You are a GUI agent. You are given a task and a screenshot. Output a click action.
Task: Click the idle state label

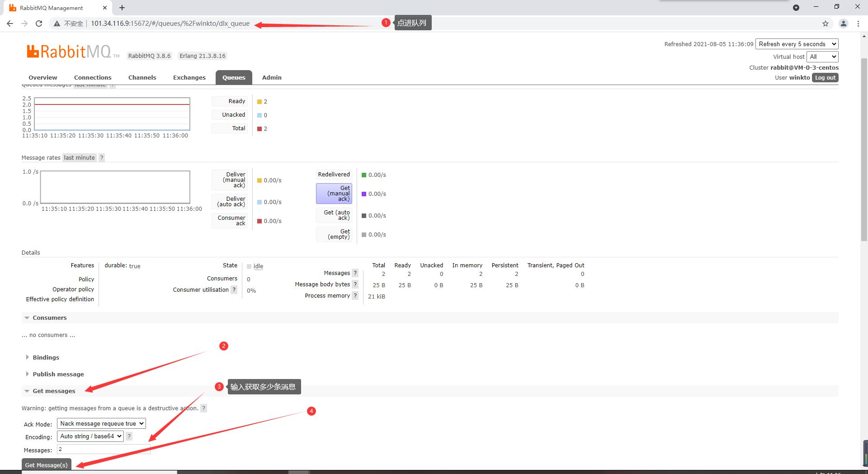258,266
